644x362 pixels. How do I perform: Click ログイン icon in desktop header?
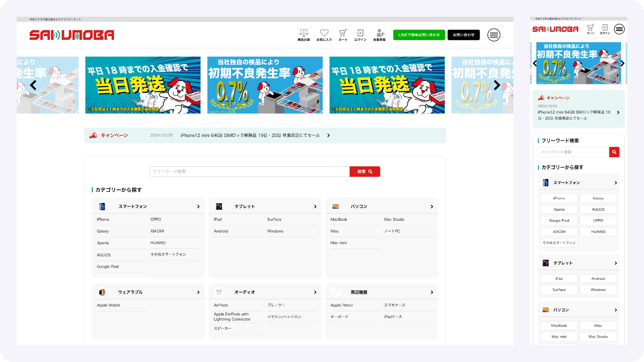coord(360,35)
